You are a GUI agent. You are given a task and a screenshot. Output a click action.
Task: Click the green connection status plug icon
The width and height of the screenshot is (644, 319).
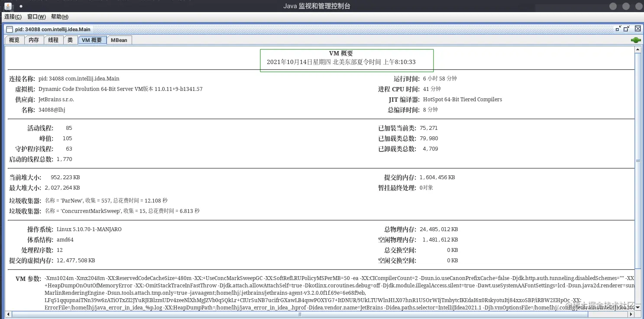(x=636, y=40)
